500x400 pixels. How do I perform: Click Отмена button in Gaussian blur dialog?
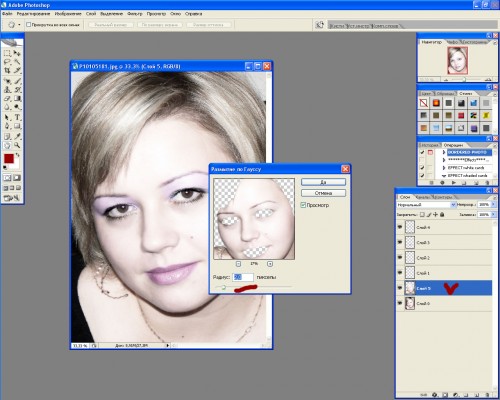(323, 193)
